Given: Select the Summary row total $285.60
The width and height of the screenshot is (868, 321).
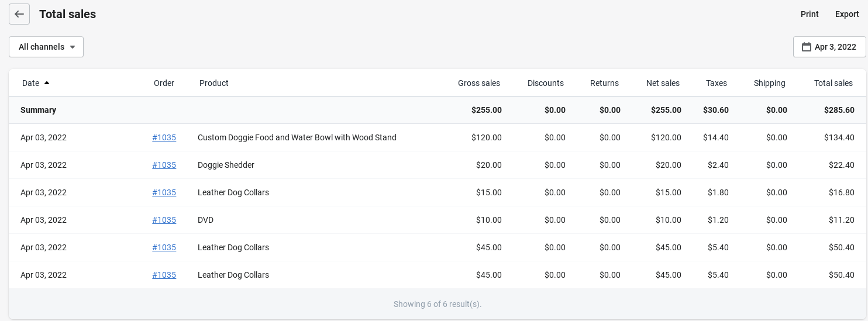Looking at the screenshot, I should [x=839, y=110].
